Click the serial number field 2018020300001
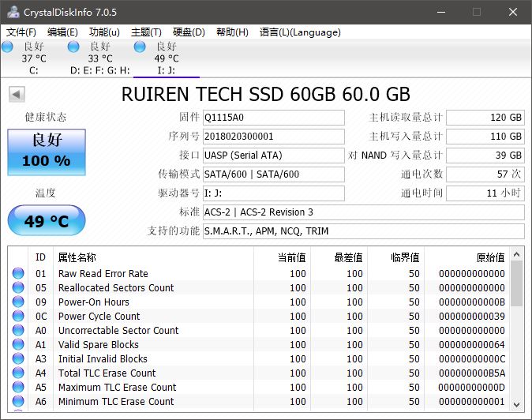 click(x=274, y=137)
